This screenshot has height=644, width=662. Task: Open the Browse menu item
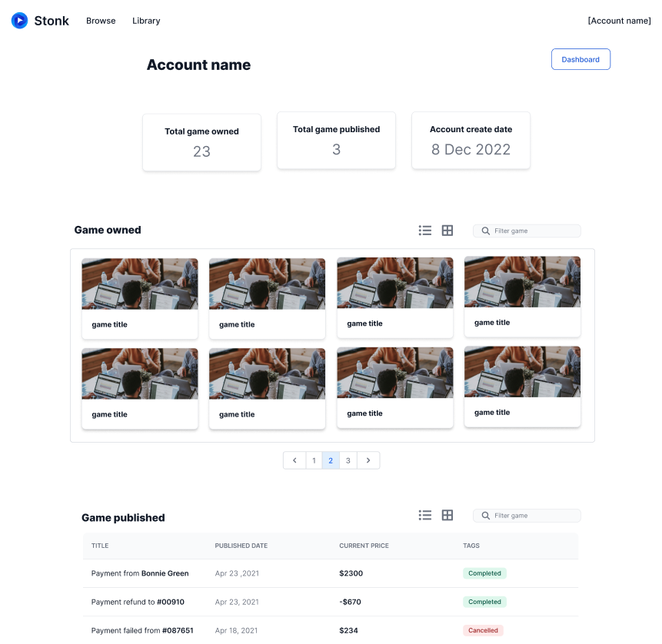point(101,21)
